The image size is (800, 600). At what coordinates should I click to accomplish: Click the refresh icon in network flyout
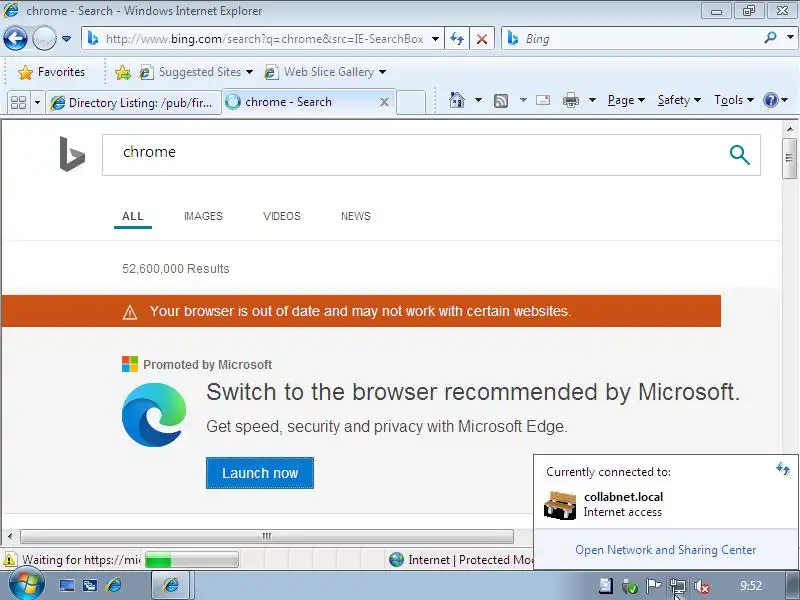pos(783,468)
